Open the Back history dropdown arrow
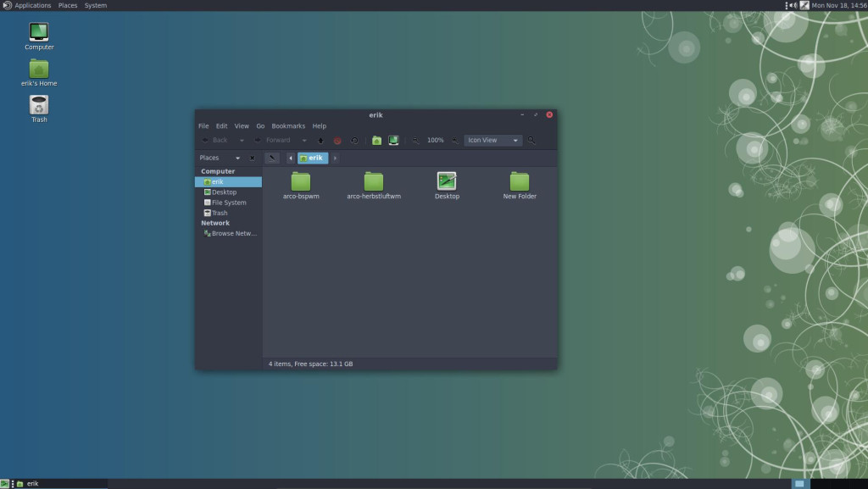Image resolution: width=868 pixels, height=489 pixels. pyautogui.click(x=242, y=141)
